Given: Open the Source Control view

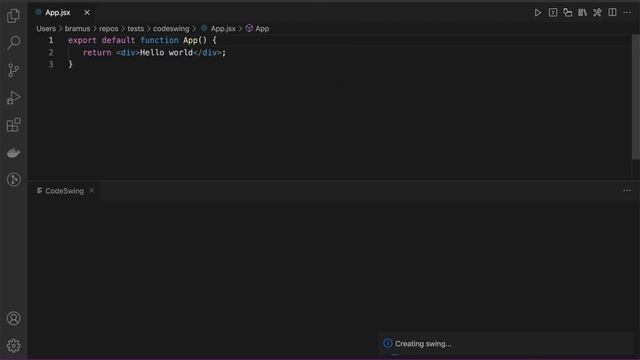Looking at the screenshot, I should click(13, 70).
